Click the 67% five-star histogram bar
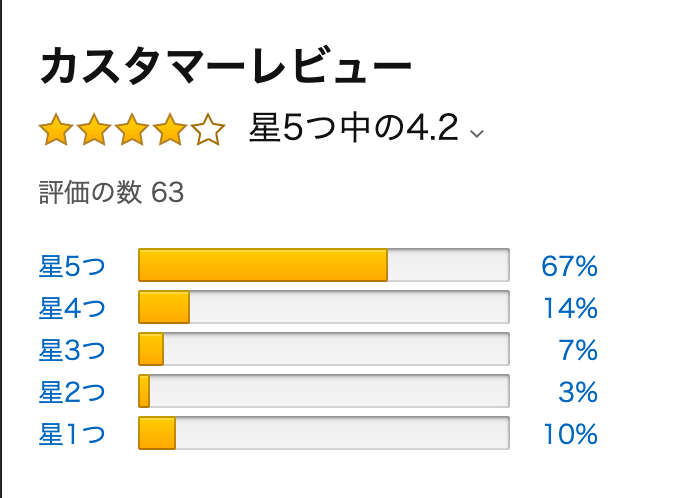 [324, 265]
